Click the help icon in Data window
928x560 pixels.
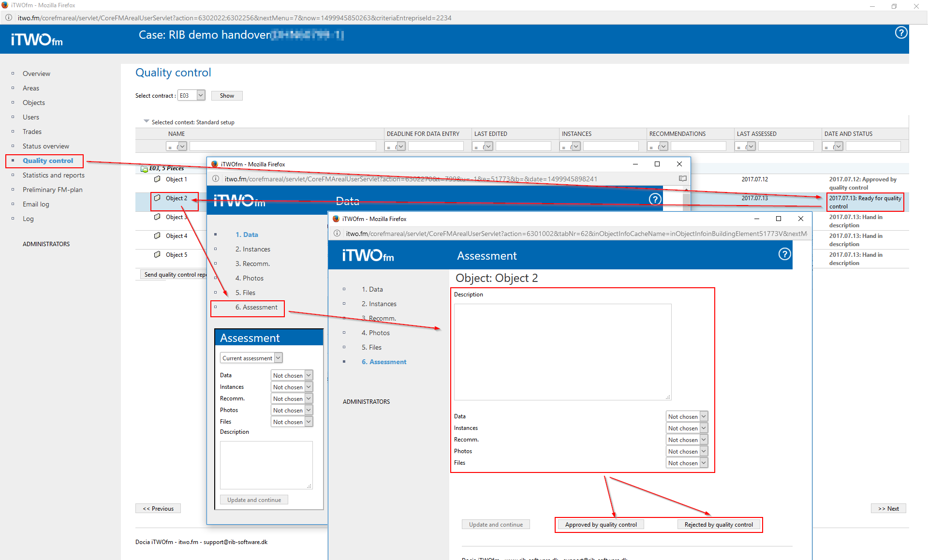655,199
